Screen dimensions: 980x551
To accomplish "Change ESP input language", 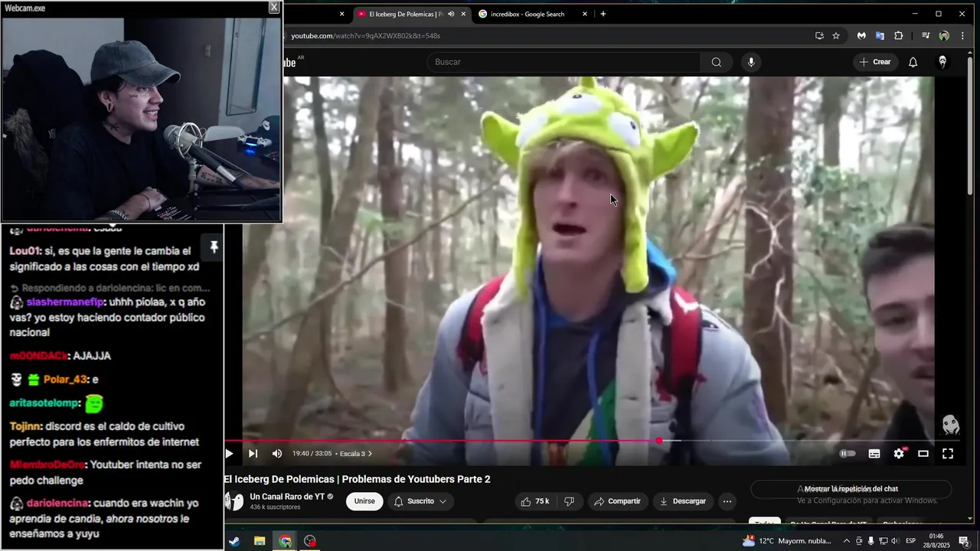I will click(x=911, y=541).
